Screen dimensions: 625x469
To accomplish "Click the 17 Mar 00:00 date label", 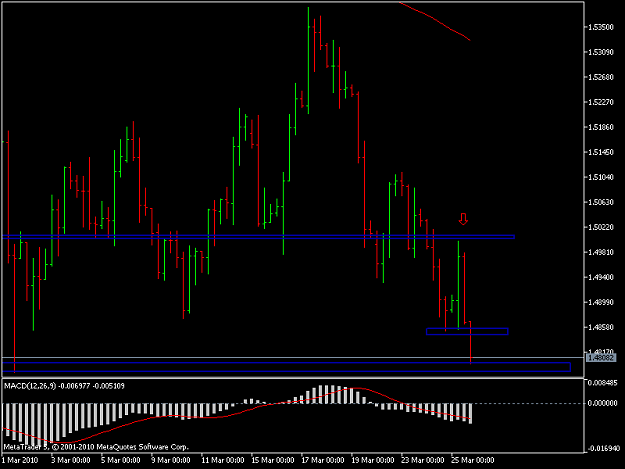I will [x=323, y=460].
